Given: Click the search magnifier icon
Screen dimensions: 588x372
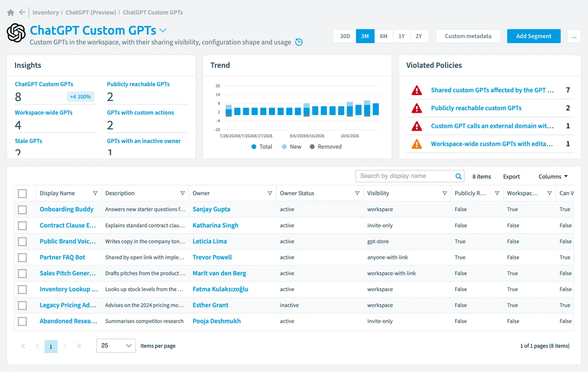Looking at the screenshot, I should pyautogui.click(x=458, y=176).
